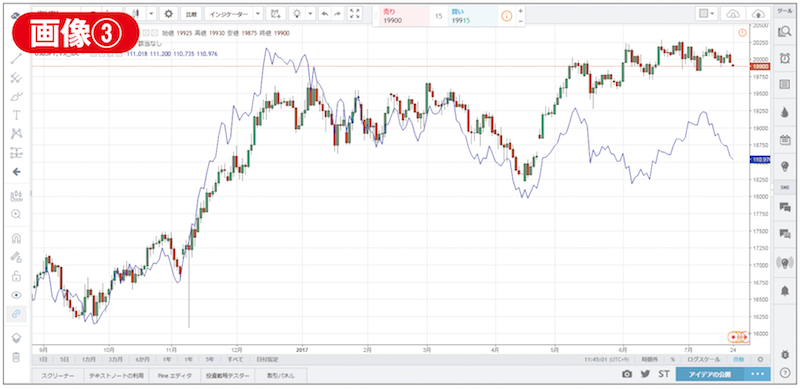Open the スクリーナー tab
800x389 pixels.
[x=57, y=376]
